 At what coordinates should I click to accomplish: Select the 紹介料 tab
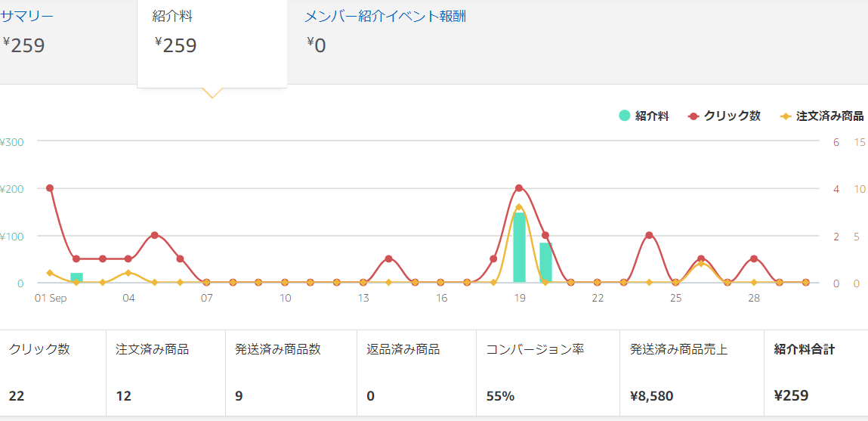tap(212, 43)
